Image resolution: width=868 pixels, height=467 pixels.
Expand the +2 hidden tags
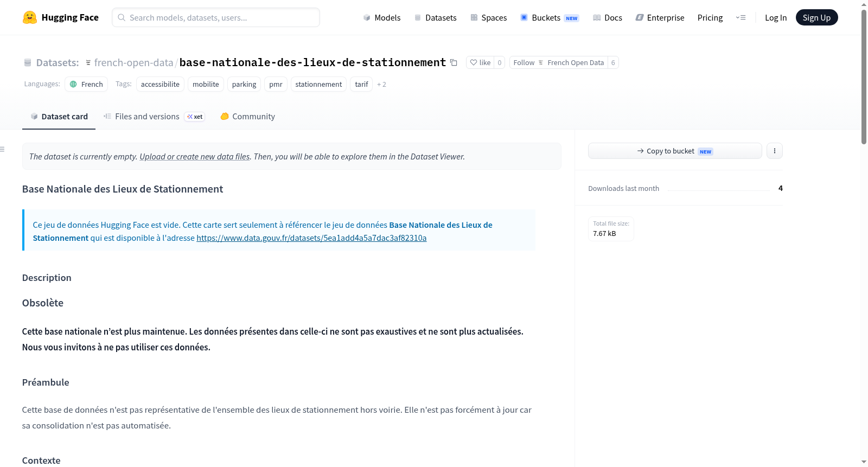click(x=382, y=85)
